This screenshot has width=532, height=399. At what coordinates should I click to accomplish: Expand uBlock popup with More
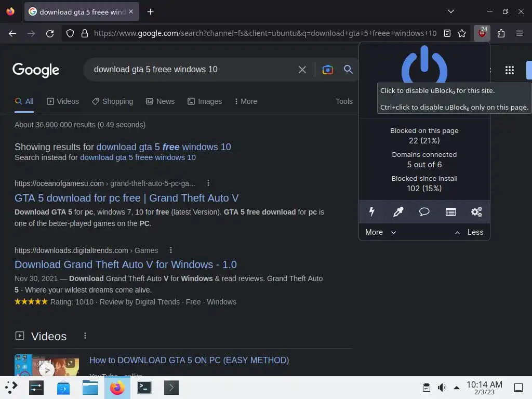pos(380,232)
